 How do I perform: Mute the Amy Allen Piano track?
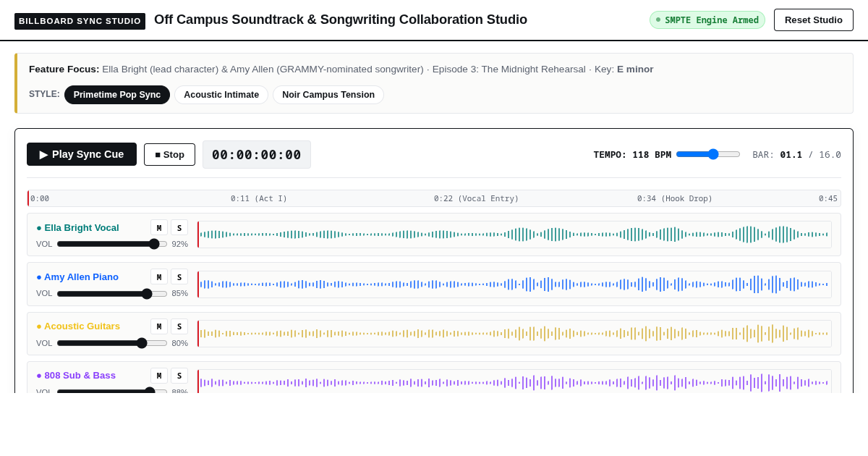tap(159, 277)
